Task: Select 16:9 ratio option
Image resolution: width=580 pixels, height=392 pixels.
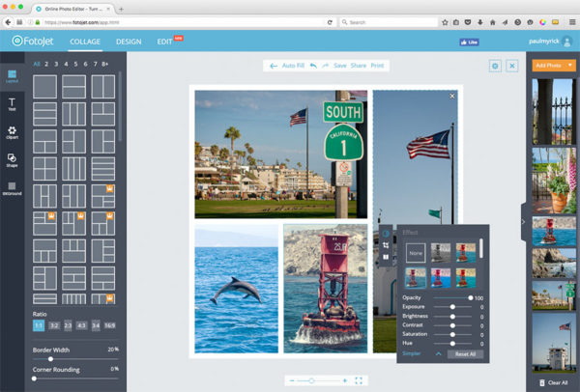Action: point(109,325)
